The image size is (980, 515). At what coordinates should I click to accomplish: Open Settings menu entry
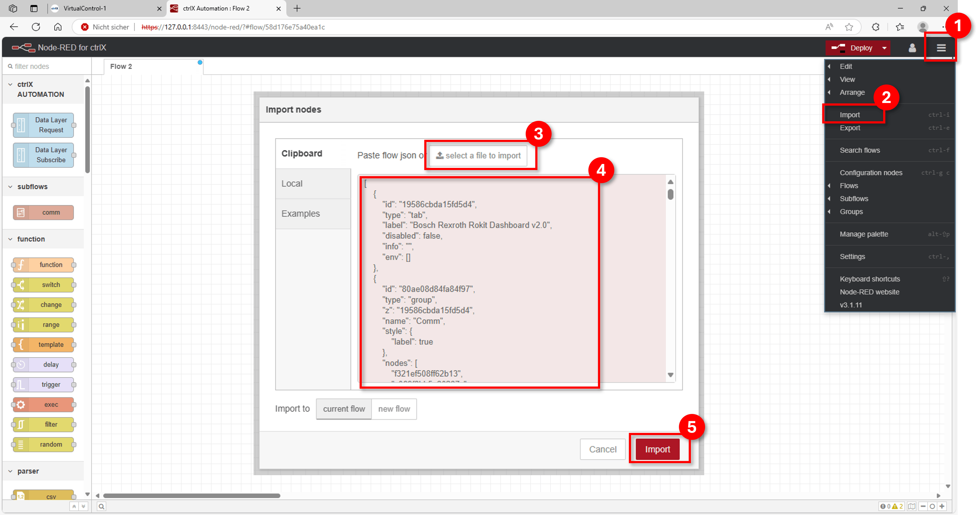(x=889, y=257)
